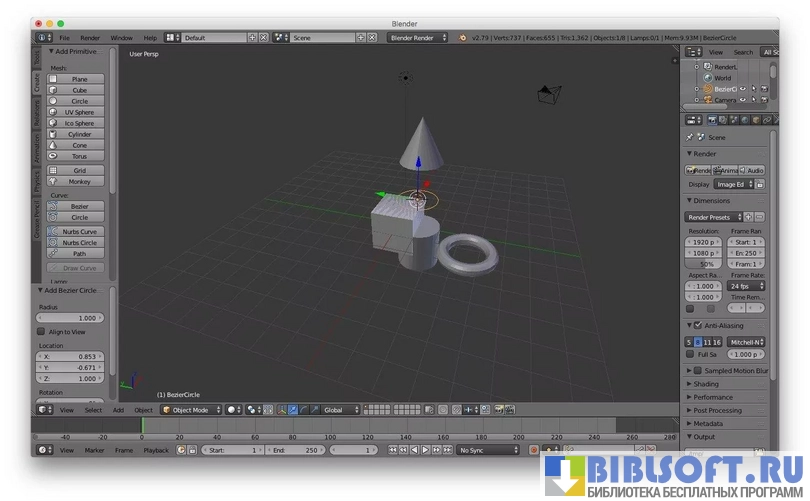The image size is (810, 501).
Task: Add a Cone primitive
Action: click(79, 145)
